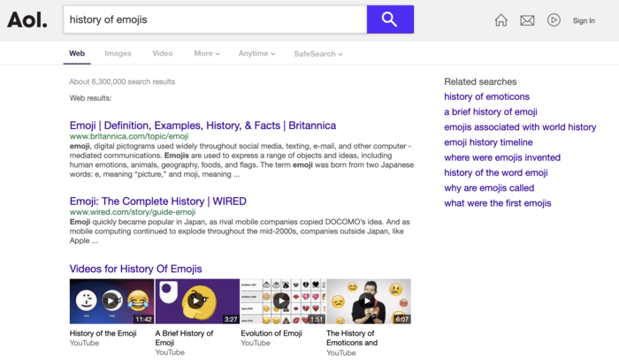The image size is (619, 364).
Task: Open Videos for History Of Emojis heading
Action: 135,269
